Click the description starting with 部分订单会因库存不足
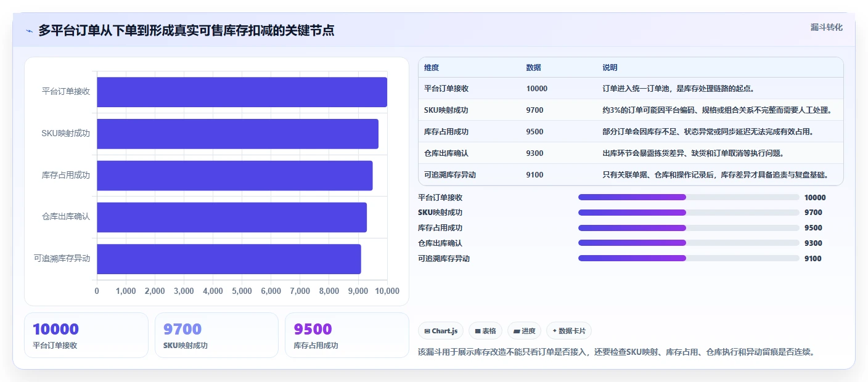868x382 pixels. pyautogui.click(x=709, y=132)
